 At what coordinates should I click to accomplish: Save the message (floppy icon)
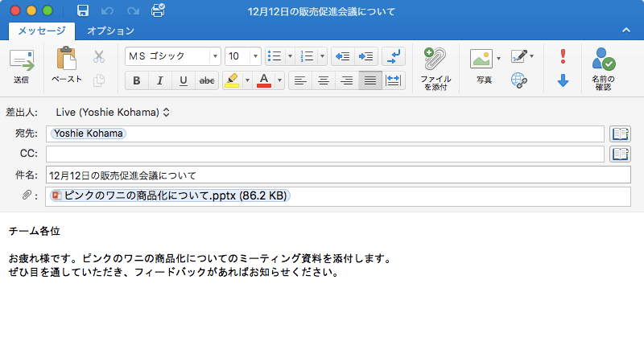pyautogui.click(x=83, y=10)
